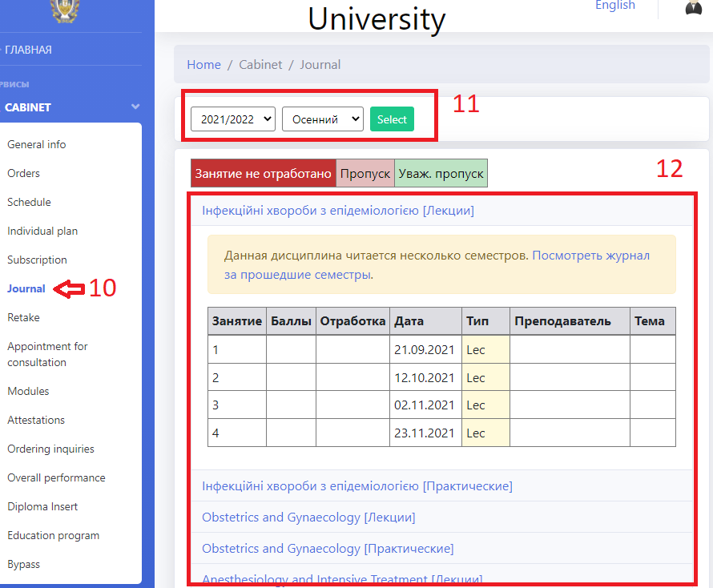The width and height of the screenshot is (713, 588).
Task: Click the Cabinet breadcrumb link
Action: pos(261,65)
